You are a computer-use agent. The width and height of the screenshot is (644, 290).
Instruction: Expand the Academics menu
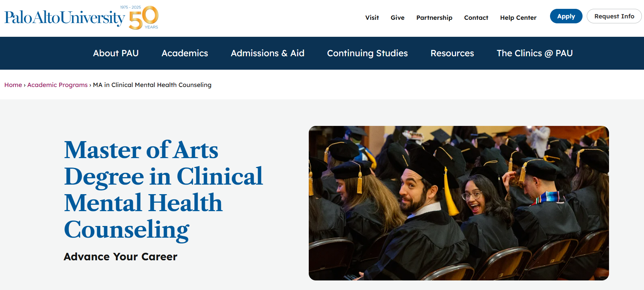[x=185, y=53]
